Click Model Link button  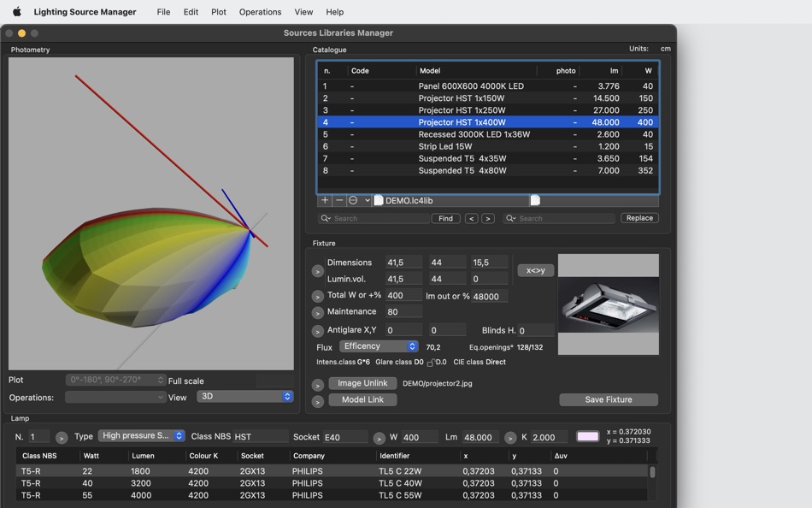[x=362, y=399]
